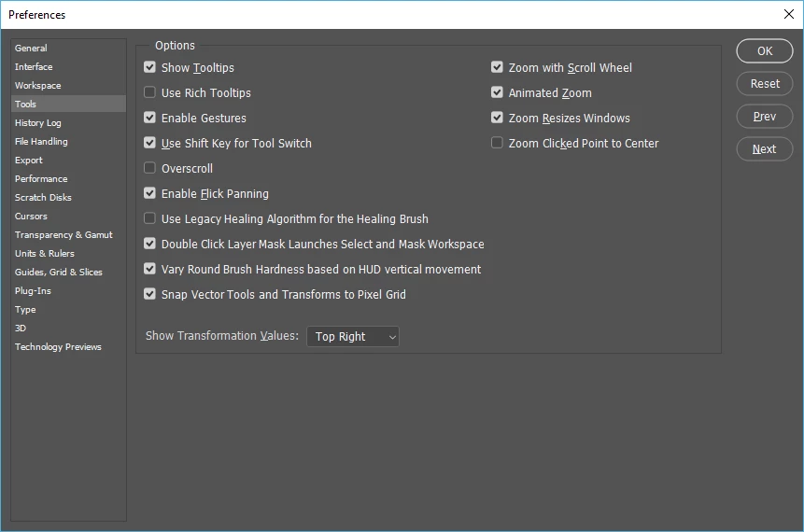Select Guides, Grid & Slices category
Viewport: 804px width, 532px height.
(68, 273)
